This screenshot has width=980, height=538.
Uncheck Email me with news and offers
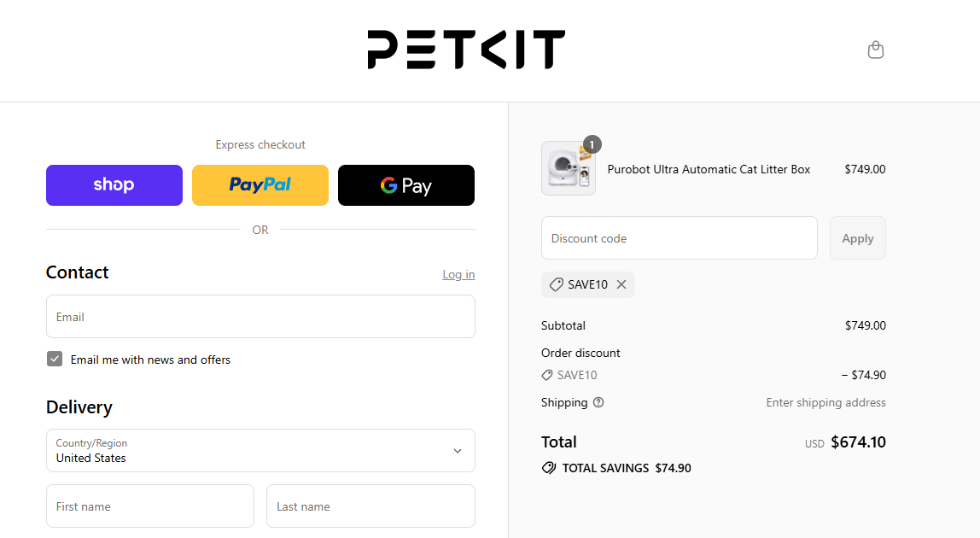point(54,359)
